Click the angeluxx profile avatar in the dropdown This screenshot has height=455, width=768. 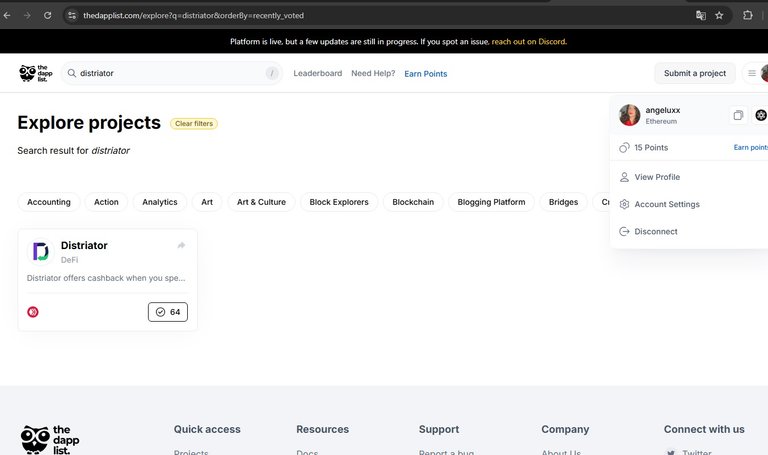click(x=629, y=115)
